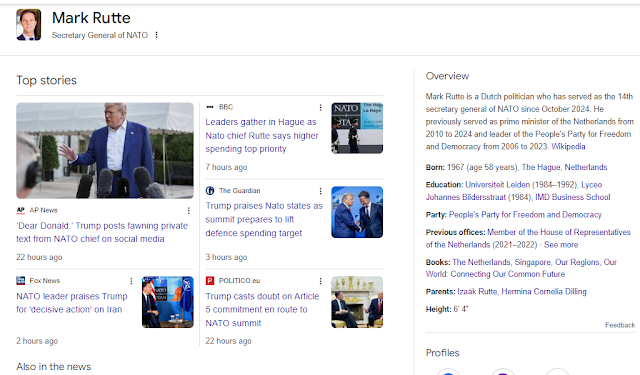Click the Profiles section heading

[x=442, y=353]
